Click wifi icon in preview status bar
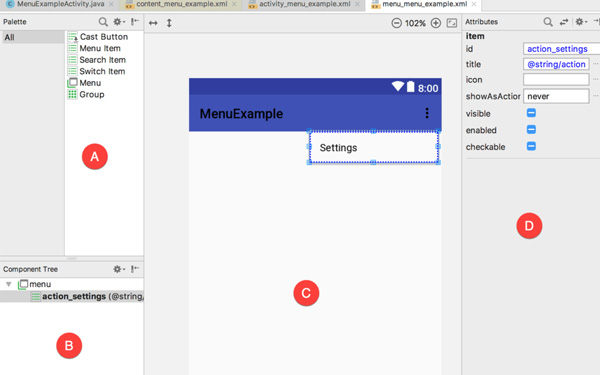Screen dimensions: 600x375 coord(398,86)
